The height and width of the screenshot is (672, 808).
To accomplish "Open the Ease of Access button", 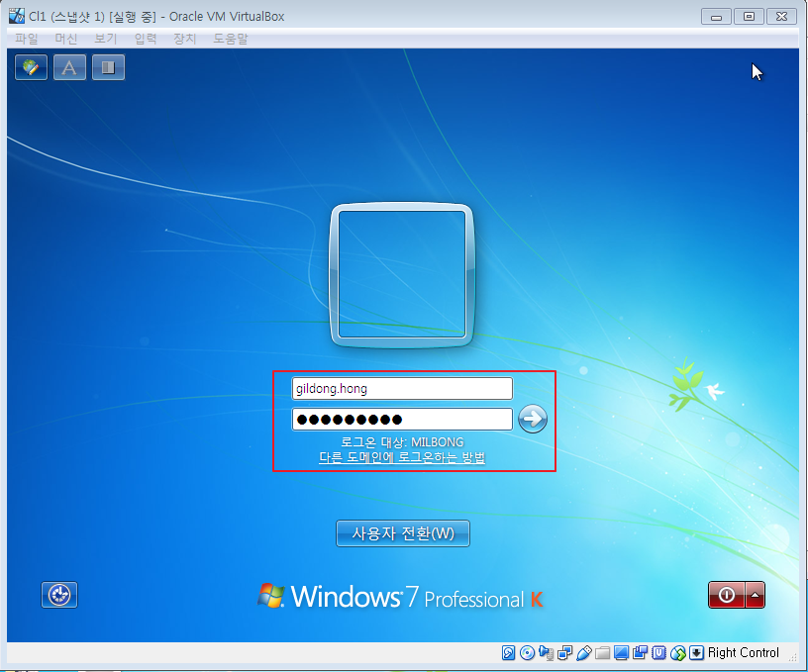I will pyautogui.click(x=59, y=595).
